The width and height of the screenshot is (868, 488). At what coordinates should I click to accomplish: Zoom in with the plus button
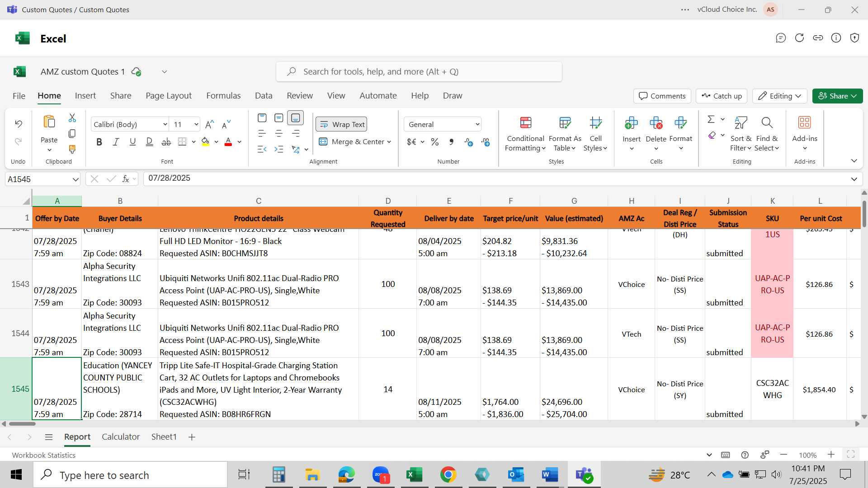(831, 455)
